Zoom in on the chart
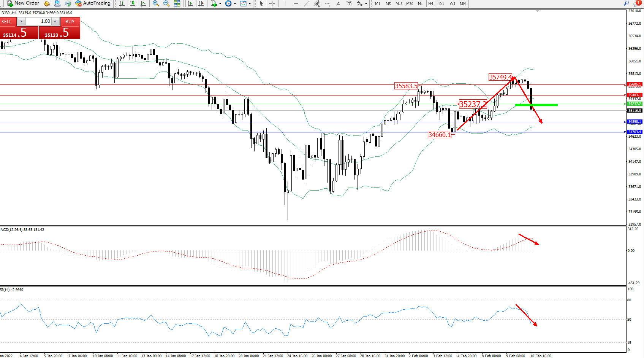The height and width of the screenshot is (358, 644). click(155, 3)
